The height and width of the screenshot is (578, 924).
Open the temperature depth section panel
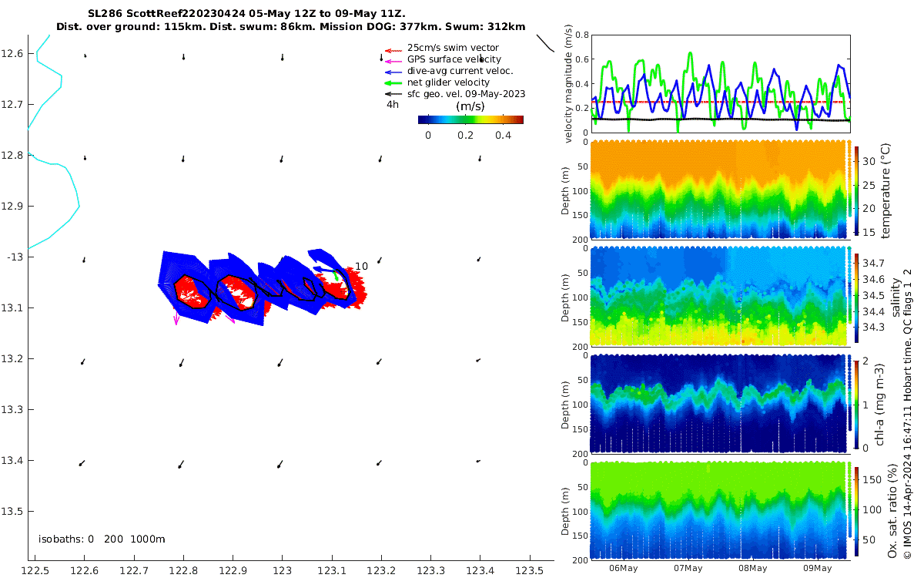[x=721, y=190]
